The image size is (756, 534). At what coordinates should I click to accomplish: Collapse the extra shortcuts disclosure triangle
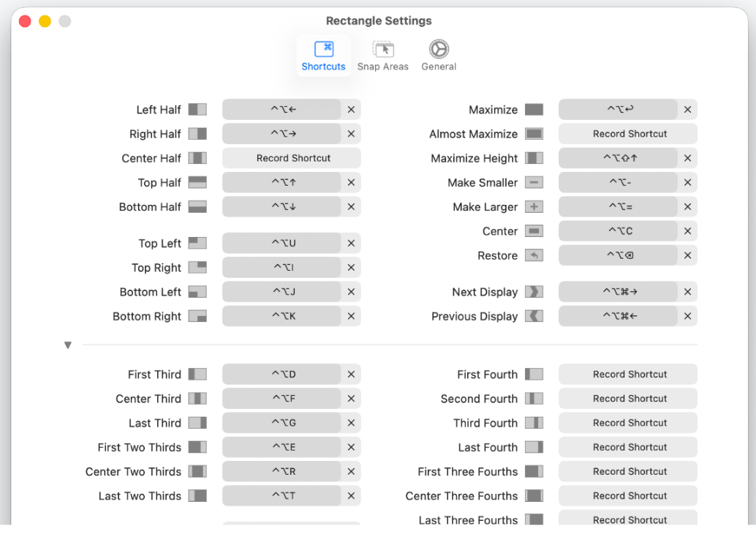point(68,345)
